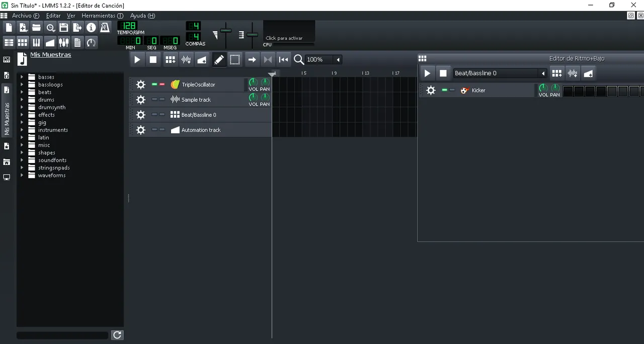
Task: Open Sample track settings gear
Action: pos(141,100)
